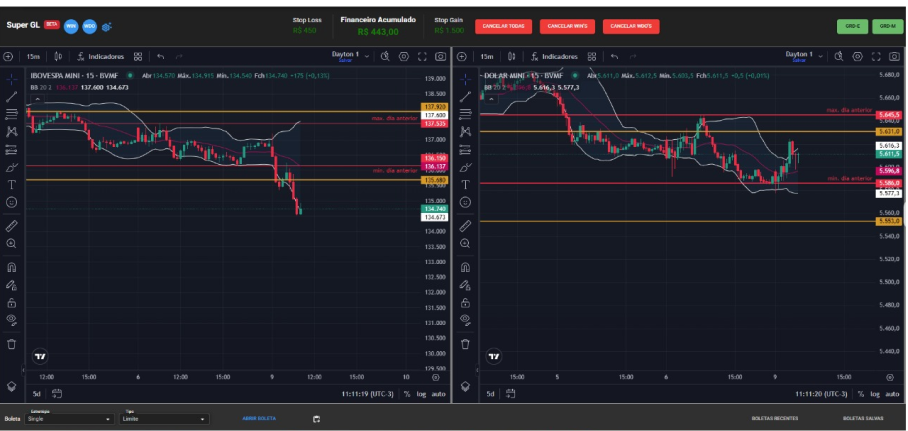Select the brush tool in IBOVESPA chart
This screenshot has width=908, height=431.
[12, 167]
